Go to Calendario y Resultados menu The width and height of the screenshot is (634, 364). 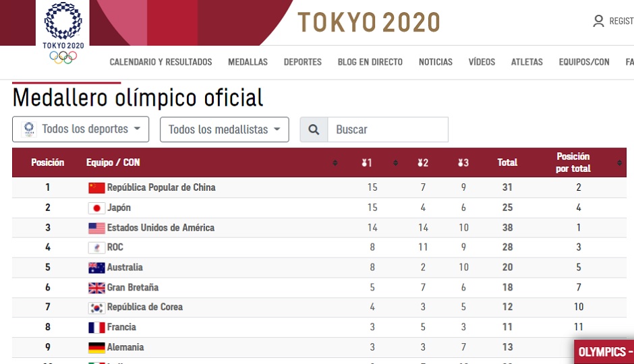[x=161, y=62]
